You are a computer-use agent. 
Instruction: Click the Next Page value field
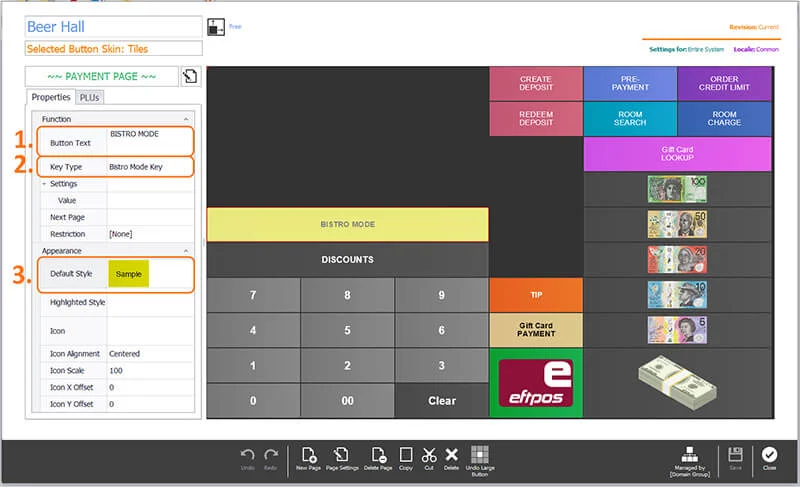(x=151, y=217)
